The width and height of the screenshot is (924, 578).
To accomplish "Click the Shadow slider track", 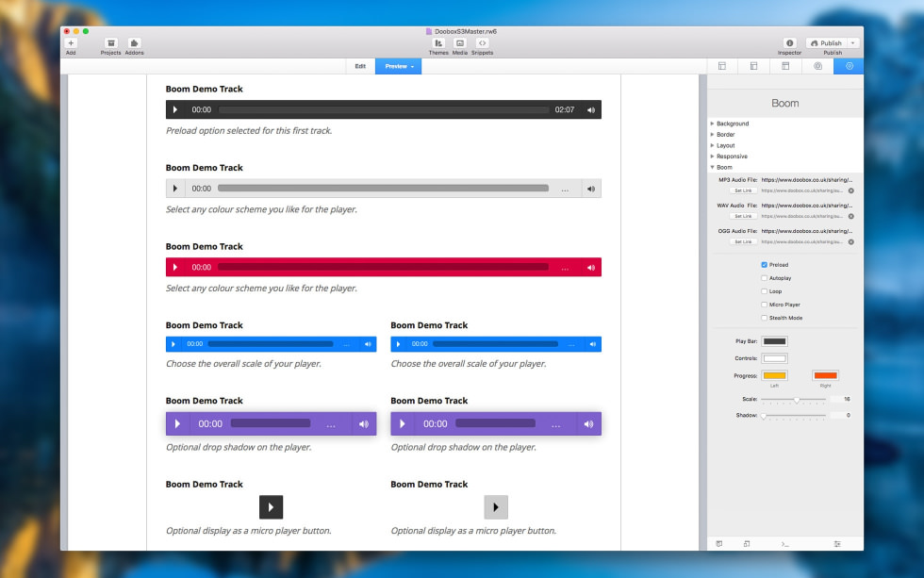I will click(x=793, y=416).
